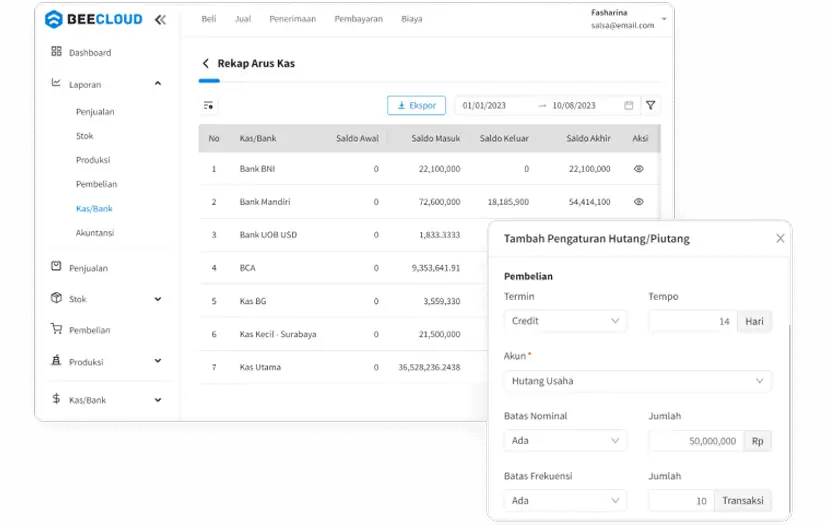Select BCA row name
Screen dimensions: 826x525
tap(248, 268)
